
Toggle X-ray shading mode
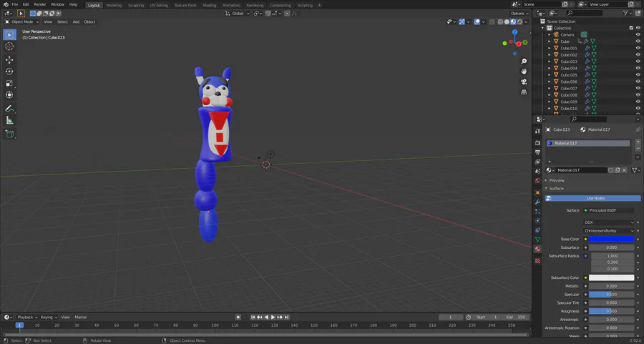[x=491, y=21]
